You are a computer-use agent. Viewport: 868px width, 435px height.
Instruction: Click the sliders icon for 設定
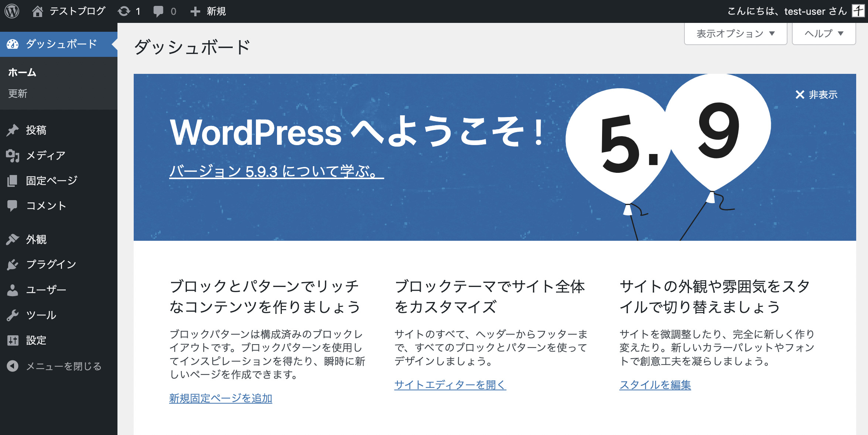13,340
